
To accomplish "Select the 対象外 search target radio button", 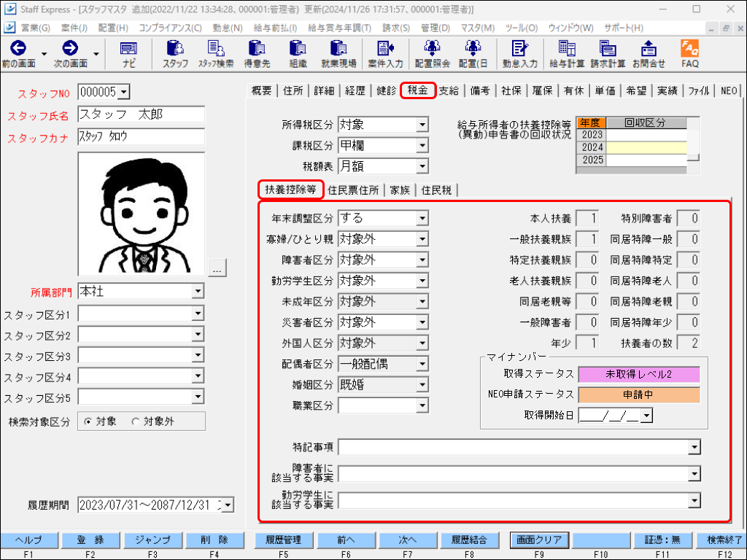I will (135, 421).
